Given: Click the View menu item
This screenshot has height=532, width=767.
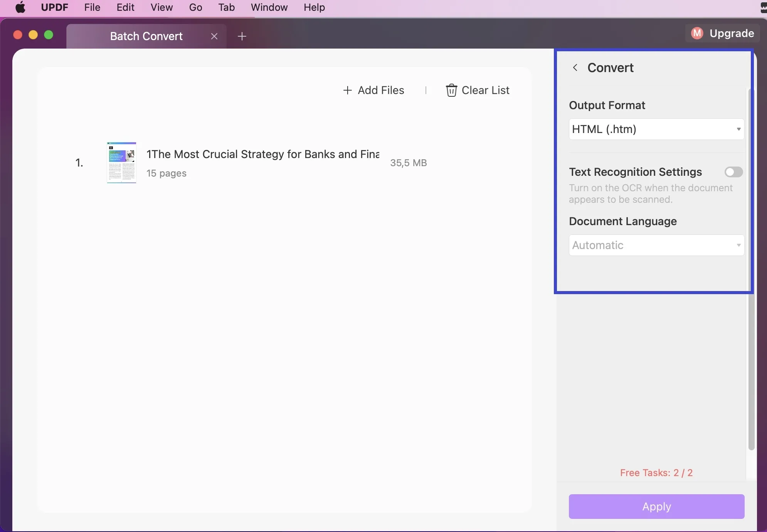Looking at the screenshot, I should pos(162,8).
